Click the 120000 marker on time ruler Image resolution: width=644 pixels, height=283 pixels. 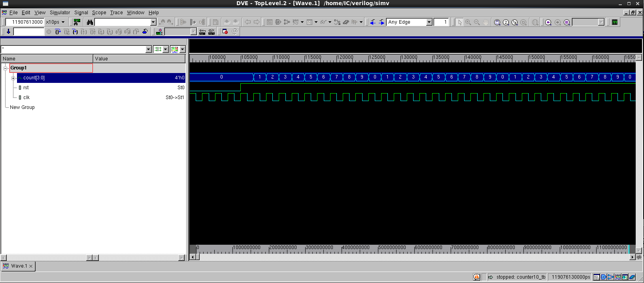[x=345, y=57]
